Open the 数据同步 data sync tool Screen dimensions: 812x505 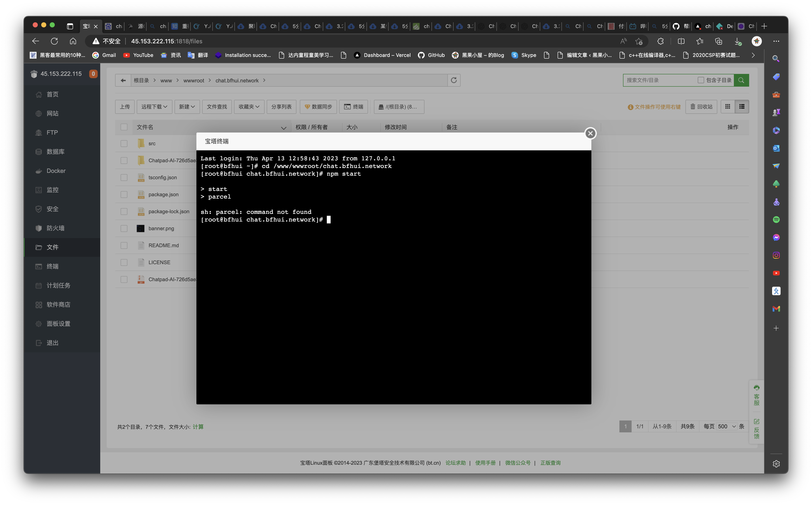point(318,107)
